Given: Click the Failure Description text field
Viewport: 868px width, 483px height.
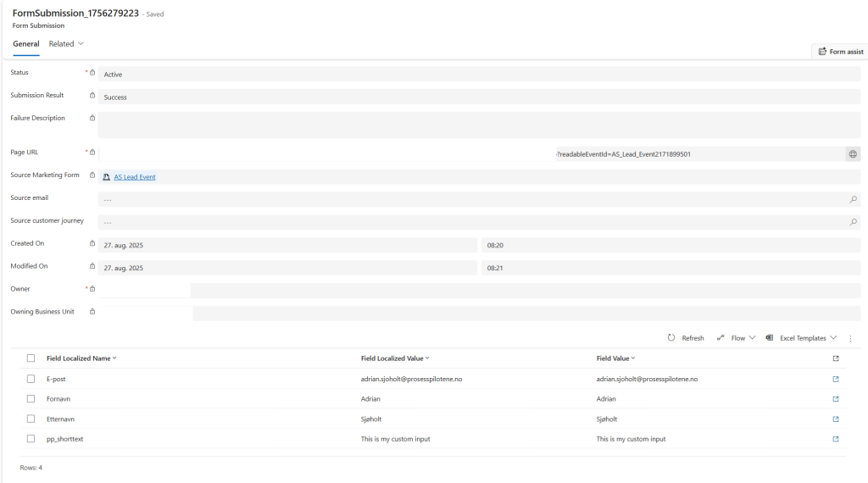Looking at the screenshot, I should point(479,125).
